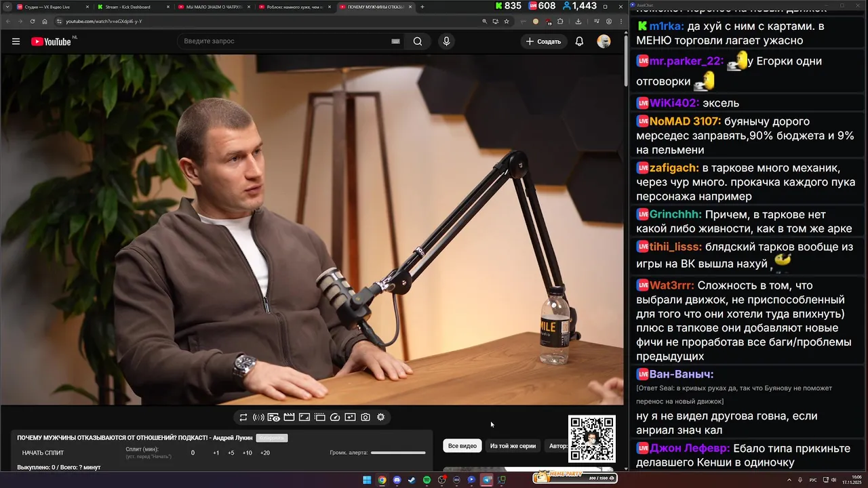Toggle the loop icon in player toolbar
Image resolution: width=868 pixels, height=488 pixels.
point(243,418)
